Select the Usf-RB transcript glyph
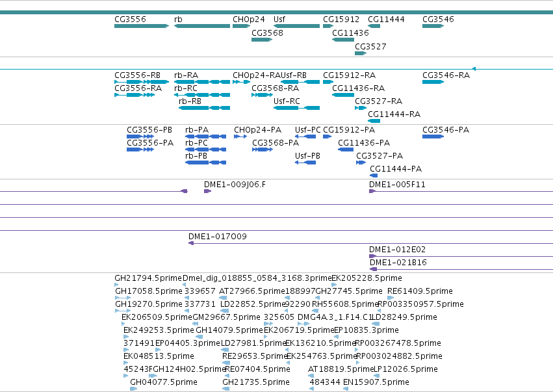Viewport: 553px width, 392px height. coord(300,82)
